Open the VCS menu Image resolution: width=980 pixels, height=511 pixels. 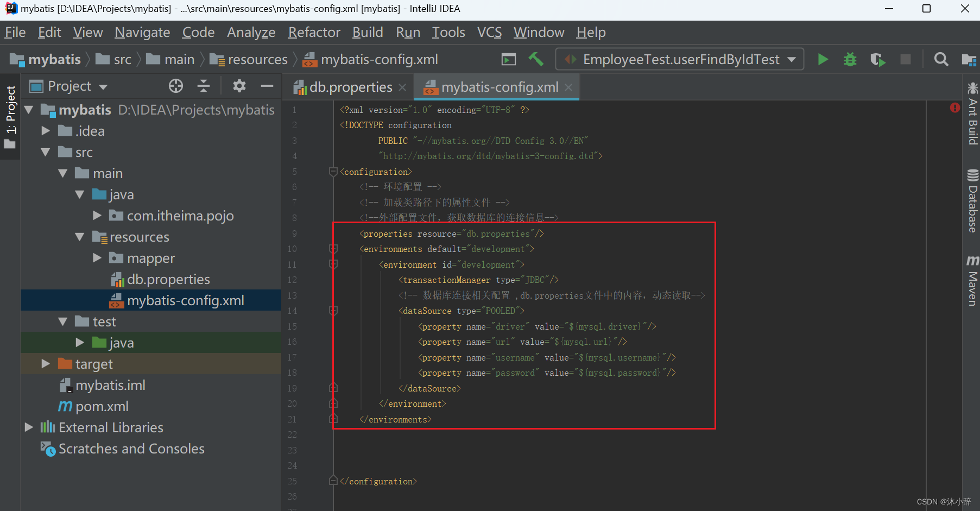[489, 33]
